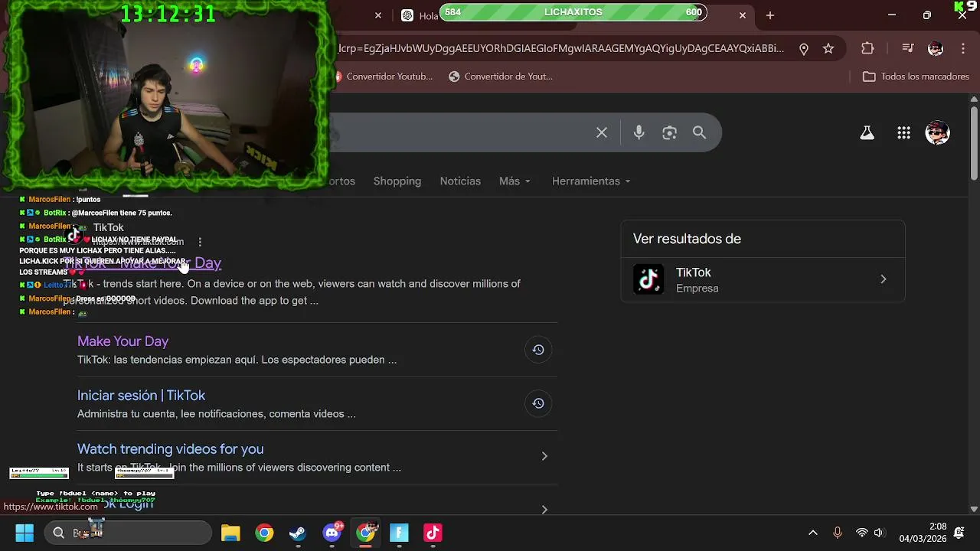The height and width of the screenshot is (551, 980).
Task: Clear the Google search box with X
Action: [602, 132]
